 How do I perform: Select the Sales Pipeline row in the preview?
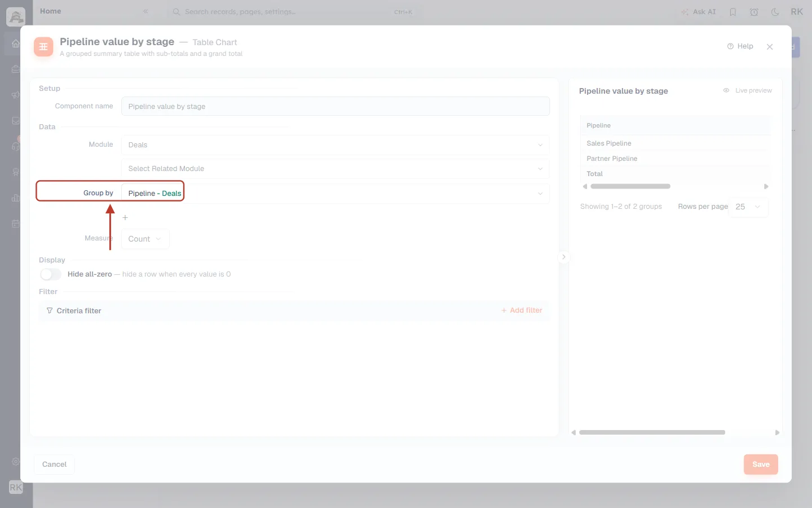(676, 143)
